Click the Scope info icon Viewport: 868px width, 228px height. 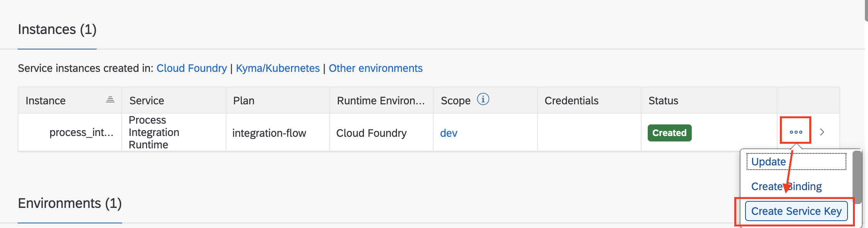[x=483, y=99]
